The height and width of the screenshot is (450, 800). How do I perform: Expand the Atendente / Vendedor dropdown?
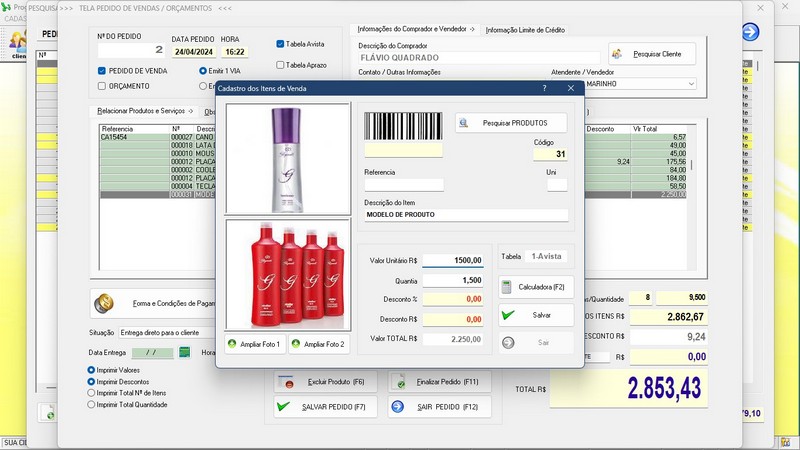pos(691,84)
